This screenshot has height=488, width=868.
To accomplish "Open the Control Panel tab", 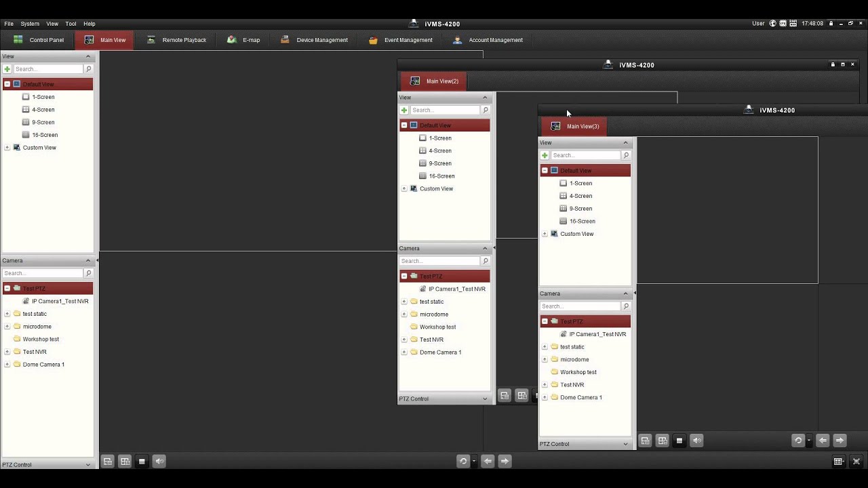I will coord(39,40).
